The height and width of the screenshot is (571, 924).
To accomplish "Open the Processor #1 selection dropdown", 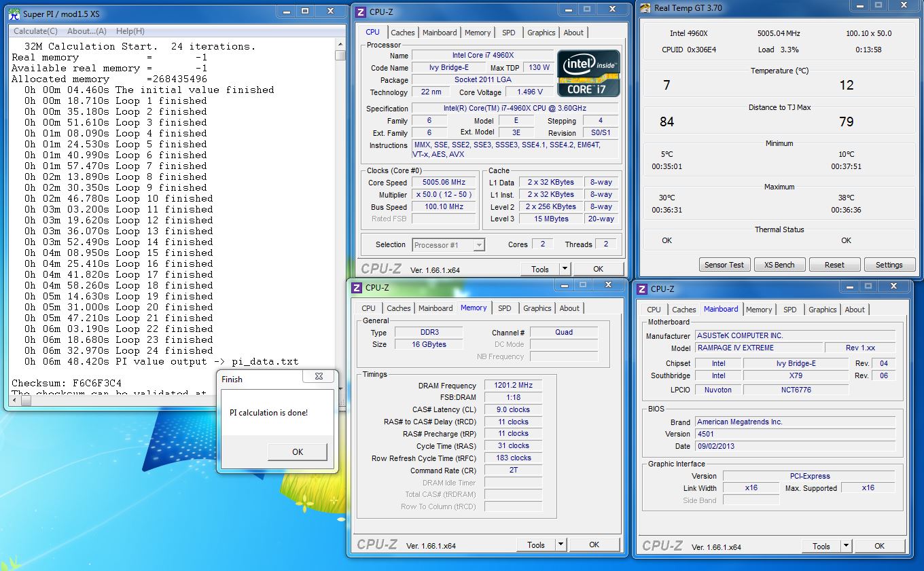I will click(448, 245).
